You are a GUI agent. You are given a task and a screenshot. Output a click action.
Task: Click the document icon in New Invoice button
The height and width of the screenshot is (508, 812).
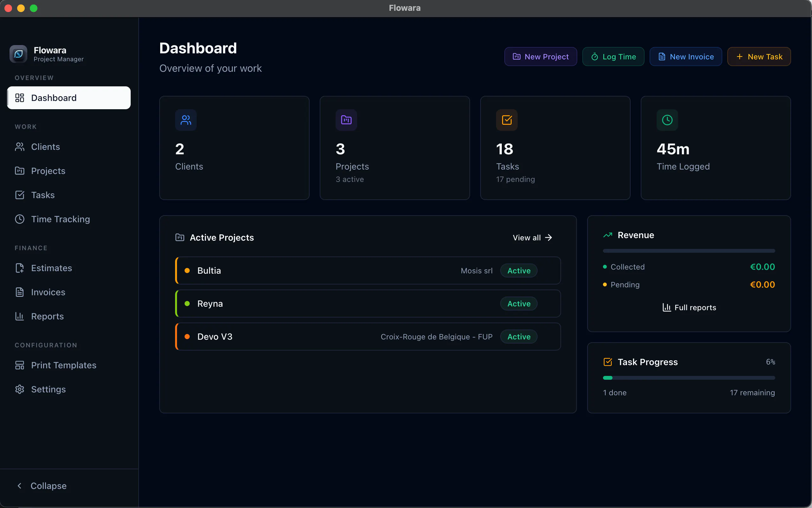(662, 57)
